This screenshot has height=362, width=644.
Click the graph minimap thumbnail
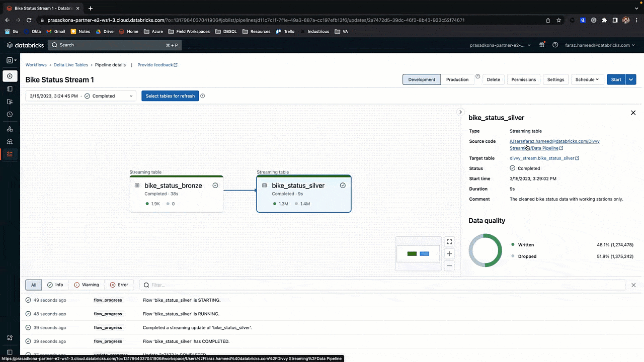coord(418,254)
